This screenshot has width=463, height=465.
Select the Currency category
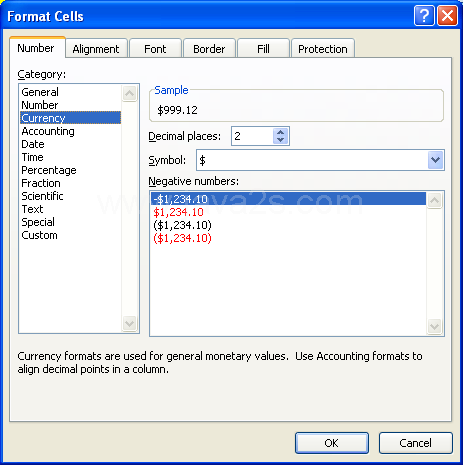tap(70, 118)
